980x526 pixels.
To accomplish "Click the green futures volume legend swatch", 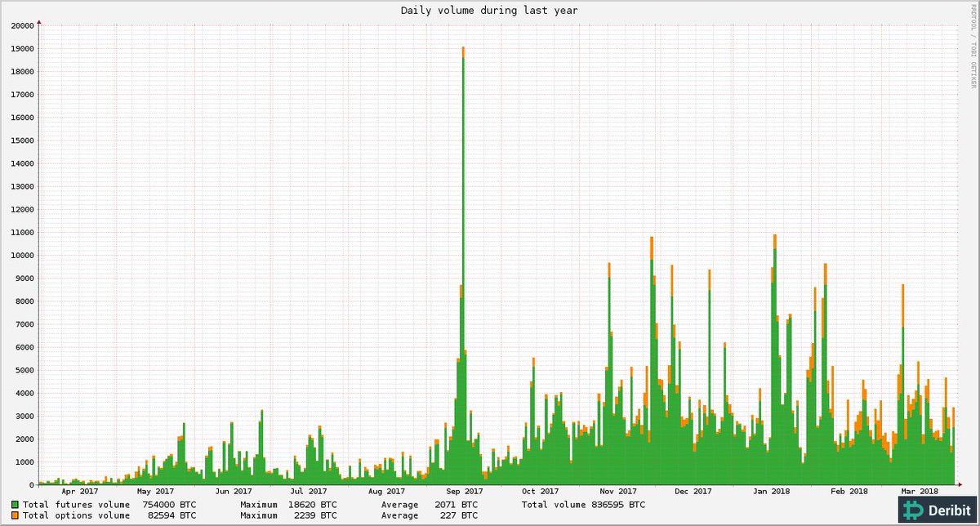I will (16, 505).
